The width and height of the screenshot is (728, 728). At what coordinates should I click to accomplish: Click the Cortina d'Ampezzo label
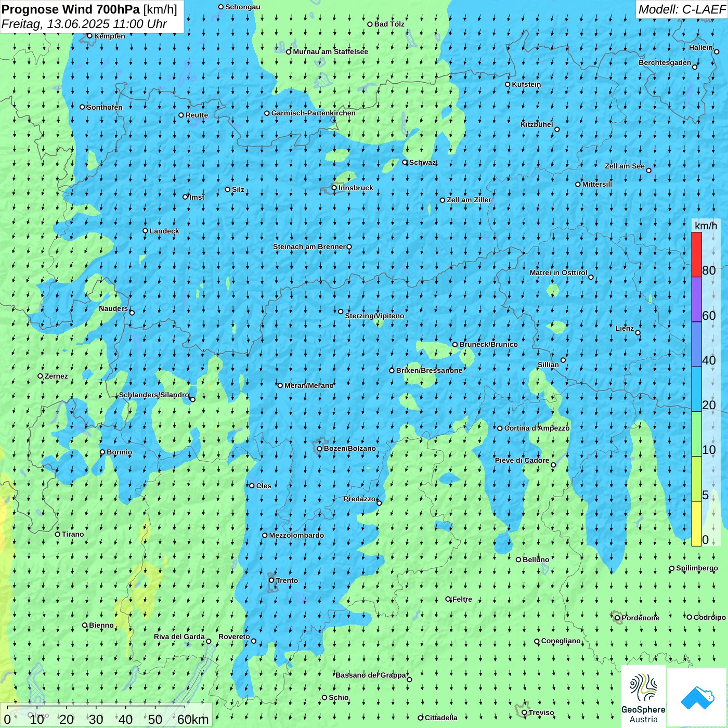point(537,428)
